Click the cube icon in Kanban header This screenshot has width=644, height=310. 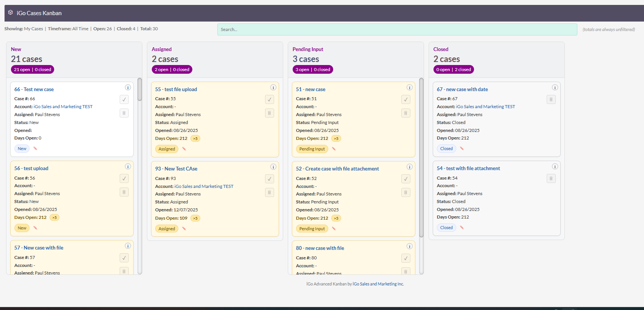click(11, 12)
